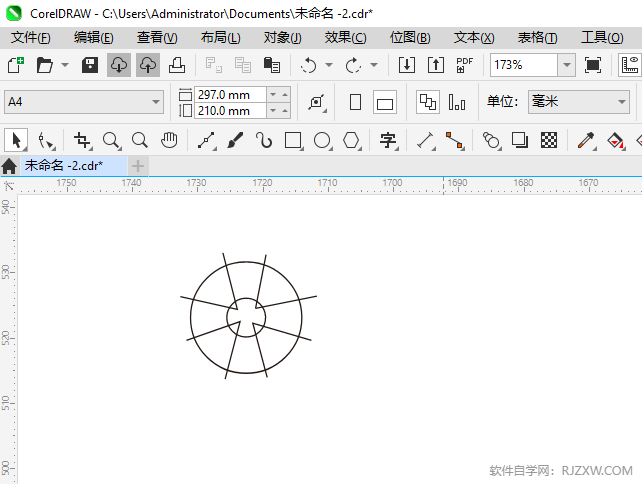
Task: Open the 编辑(E) menu
Action: [94, 38]
